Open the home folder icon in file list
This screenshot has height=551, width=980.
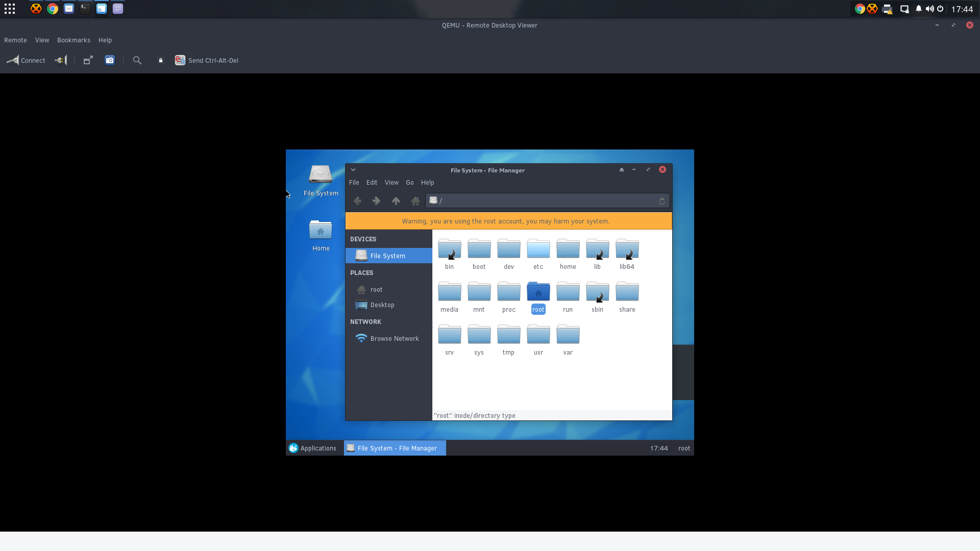[x=568, y=249]
